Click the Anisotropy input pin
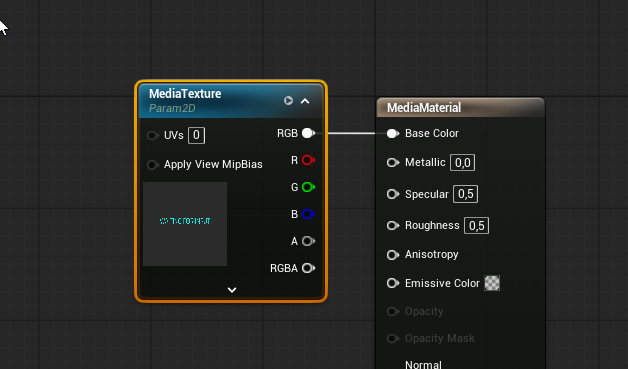The height and width of the screenshot is (369, 628). click(x=393, y=255)
